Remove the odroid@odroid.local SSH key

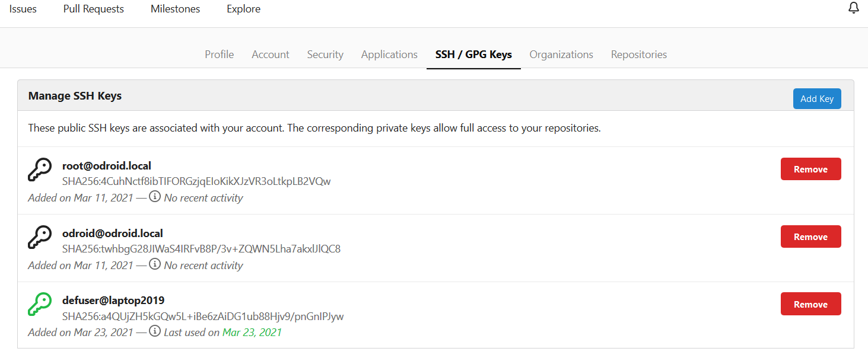810,236
